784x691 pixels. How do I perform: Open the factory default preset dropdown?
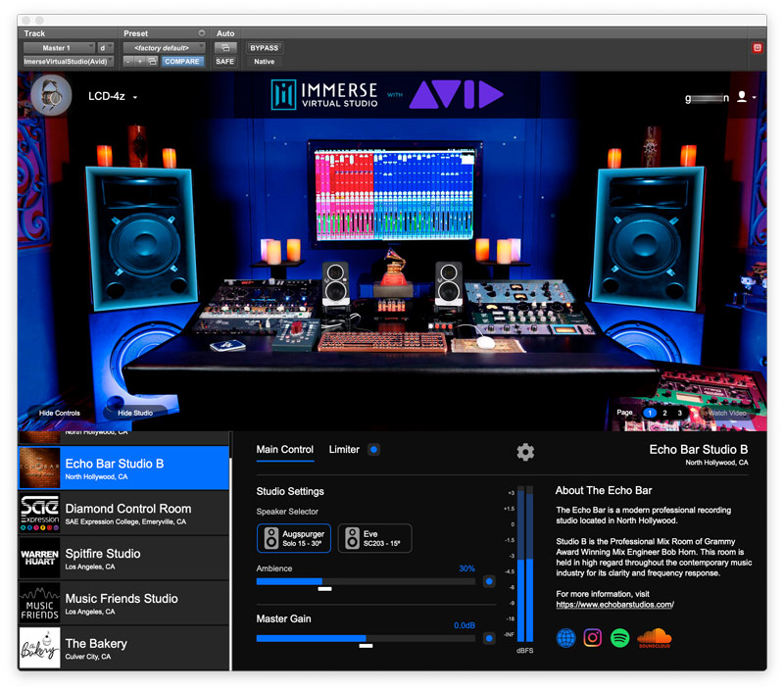tap(164, 47)
